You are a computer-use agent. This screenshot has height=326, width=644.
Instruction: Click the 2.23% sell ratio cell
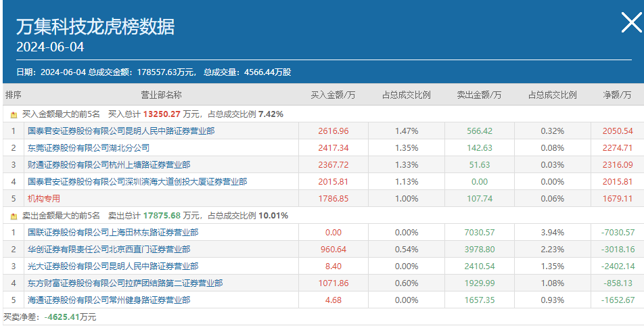[x=553, y=249]
